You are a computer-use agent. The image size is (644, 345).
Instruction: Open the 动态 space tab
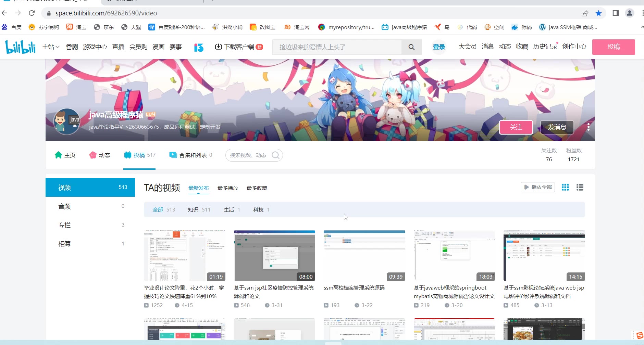[x=100, y=155]
